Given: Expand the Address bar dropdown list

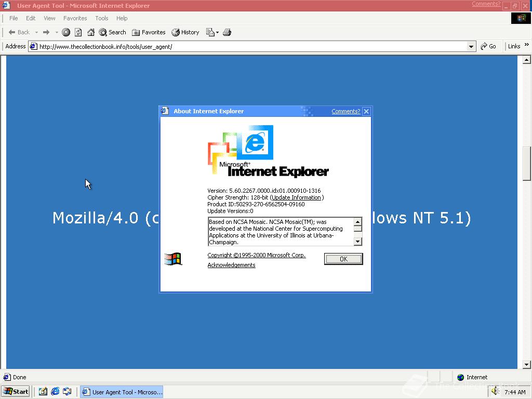Looking at the screenshot, I should 471,46.
